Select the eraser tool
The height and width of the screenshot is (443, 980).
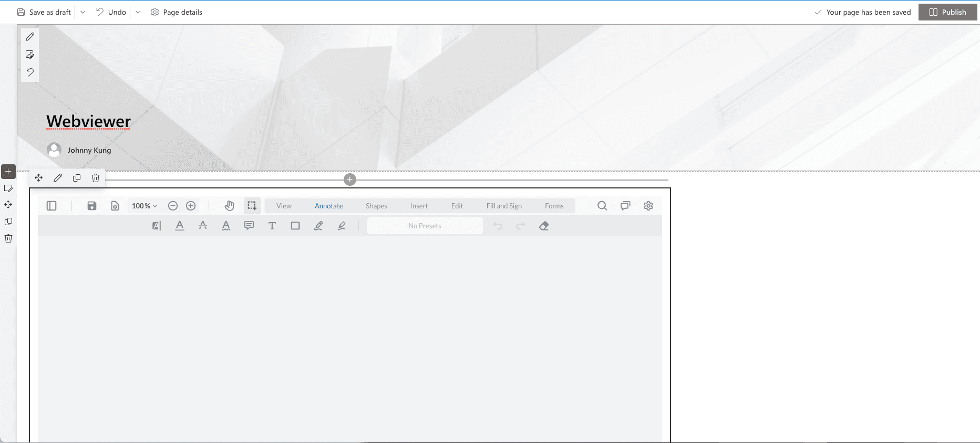coord(544,226)
